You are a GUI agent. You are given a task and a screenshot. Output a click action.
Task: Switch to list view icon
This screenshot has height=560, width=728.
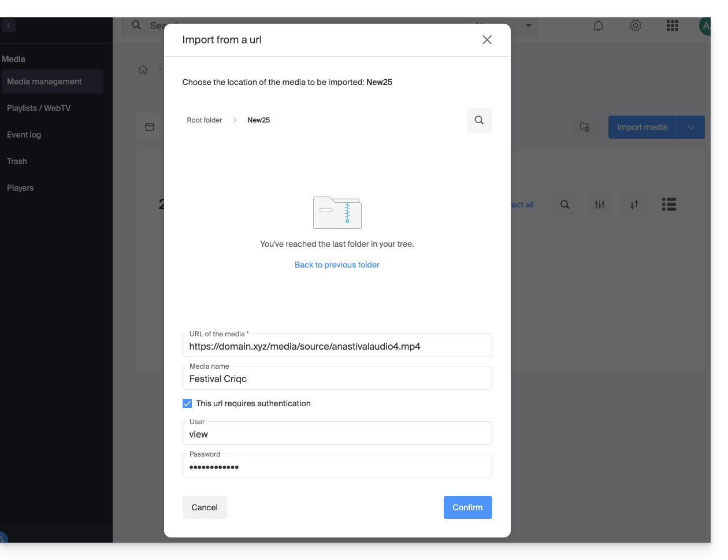(669, 205)
